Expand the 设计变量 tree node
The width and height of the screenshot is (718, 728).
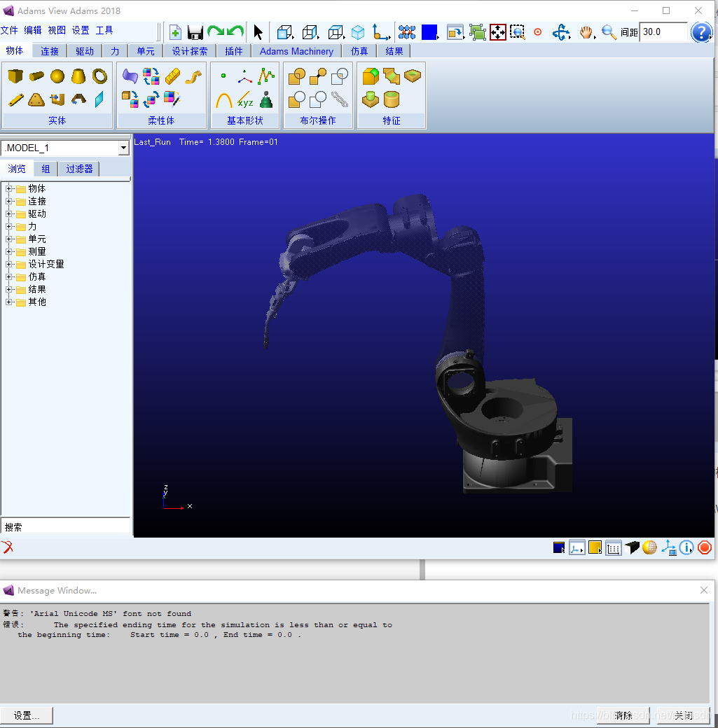(10, 265)
